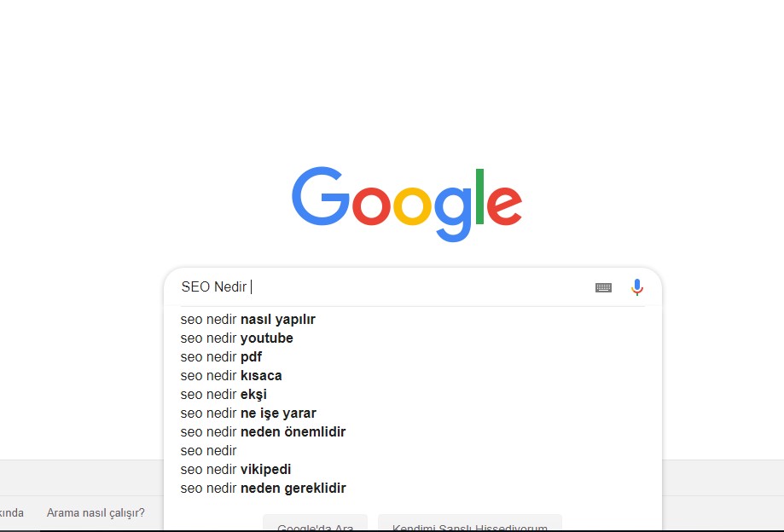
Task: Pick the plain 'seo nedir' suggestion
Action: tap(209, 451)
